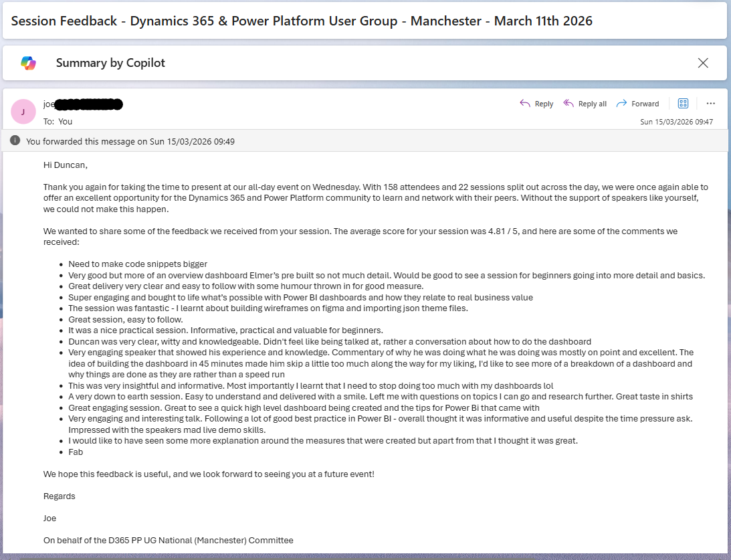Viewport: 731px width, 560px height.
Task: Click the 'Joe' signature name
Action: click(x=50, y=518)
